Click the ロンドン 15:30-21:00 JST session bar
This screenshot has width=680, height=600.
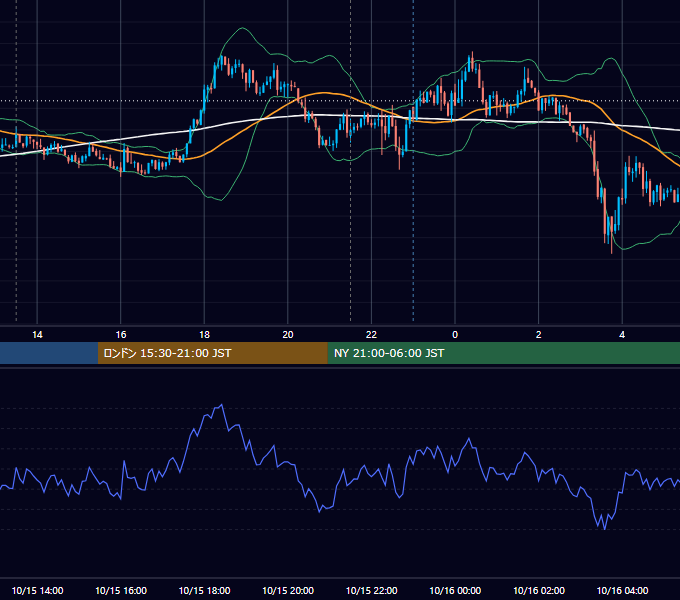pos(212,353)
